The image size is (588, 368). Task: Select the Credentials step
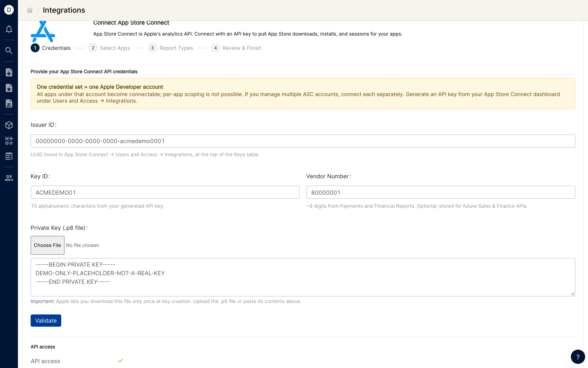[x=51, y=48]
